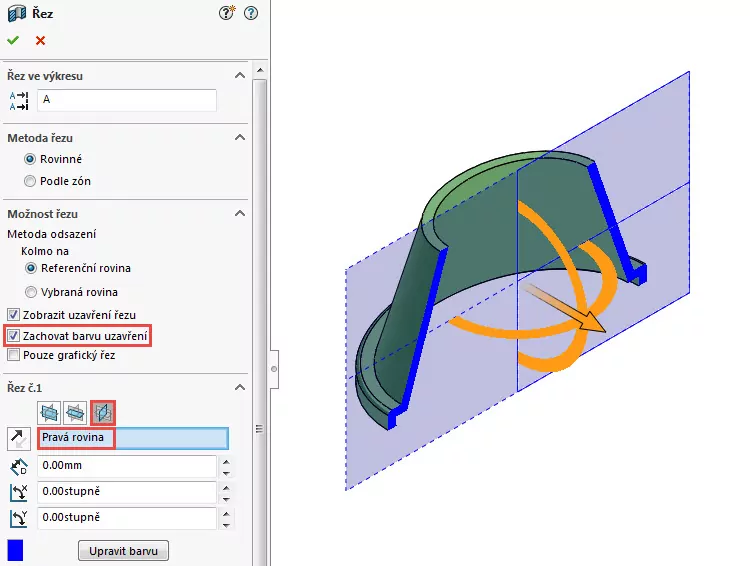Collapse Řez ve výkresu section
The width and height of the screenshot is (750, 566).
click(240, 76)
